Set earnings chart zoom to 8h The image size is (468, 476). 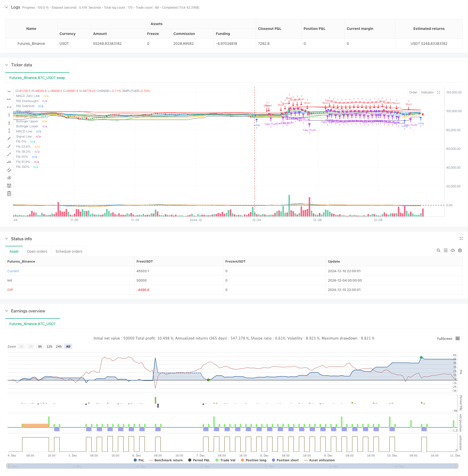click(x=40, y=346)
